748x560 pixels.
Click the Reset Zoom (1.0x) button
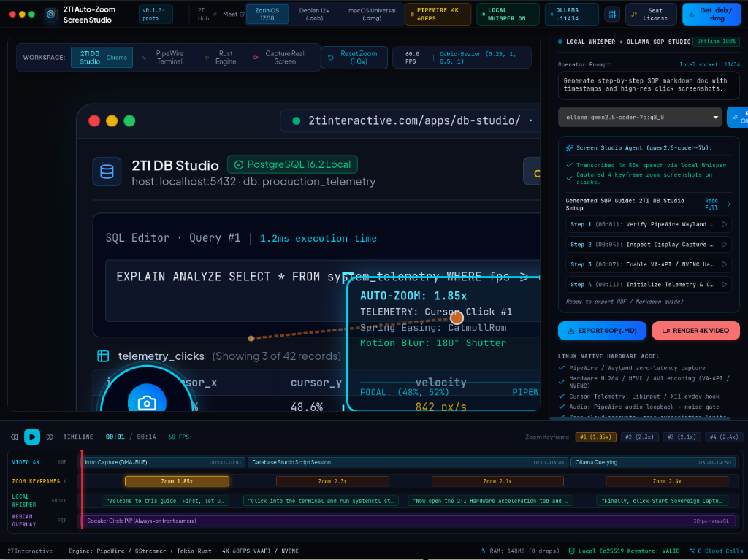(354, 58)
